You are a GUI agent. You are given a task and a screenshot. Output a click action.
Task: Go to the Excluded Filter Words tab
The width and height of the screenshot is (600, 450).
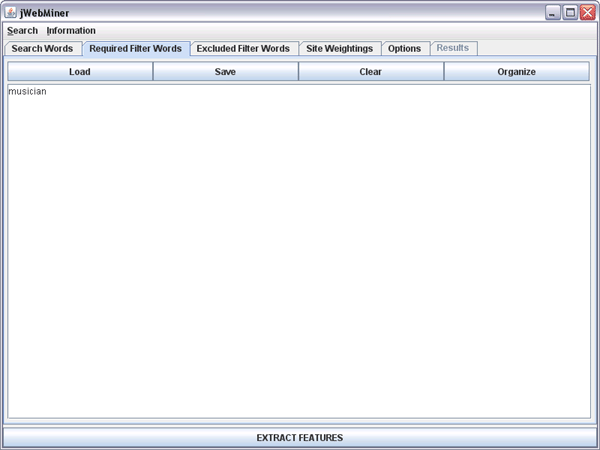243,49
